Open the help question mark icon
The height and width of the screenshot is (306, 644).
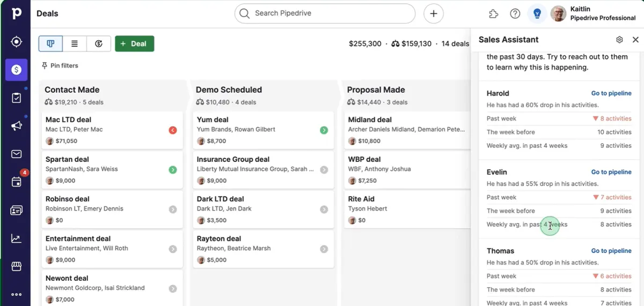click(x=515, y=14)
